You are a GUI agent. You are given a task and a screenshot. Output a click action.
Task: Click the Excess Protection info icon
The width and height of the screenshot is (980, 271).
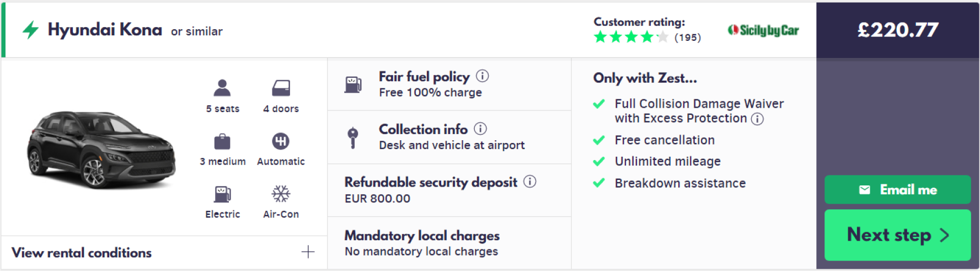(758, 119)
